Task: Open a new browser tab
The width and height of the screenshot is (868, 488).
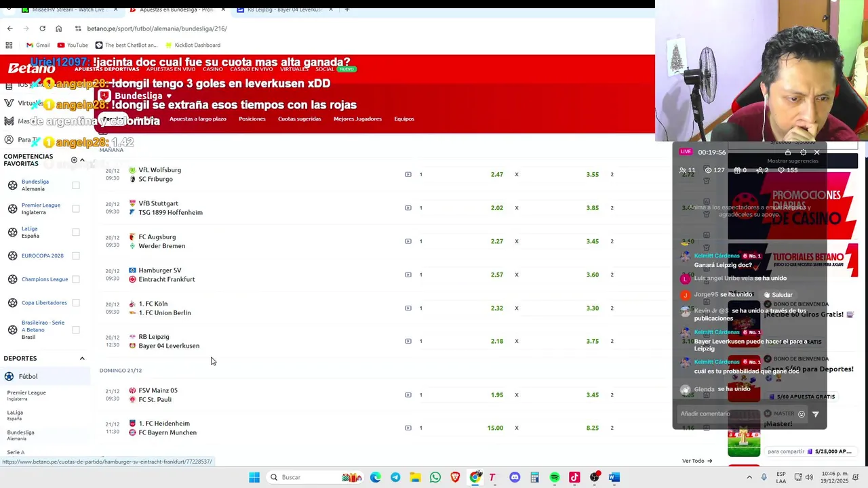Action: [x=347, y=9]
